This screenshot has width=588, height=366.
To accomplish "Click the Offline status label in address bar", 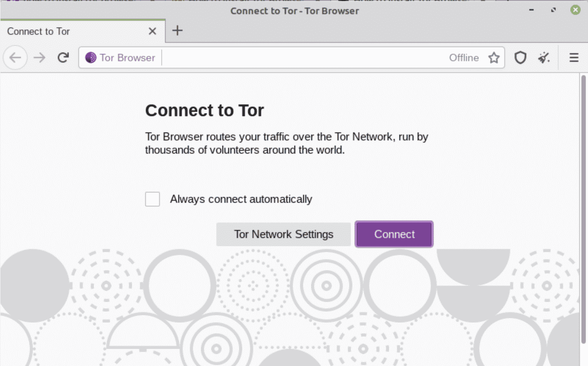I will (464, 58).
